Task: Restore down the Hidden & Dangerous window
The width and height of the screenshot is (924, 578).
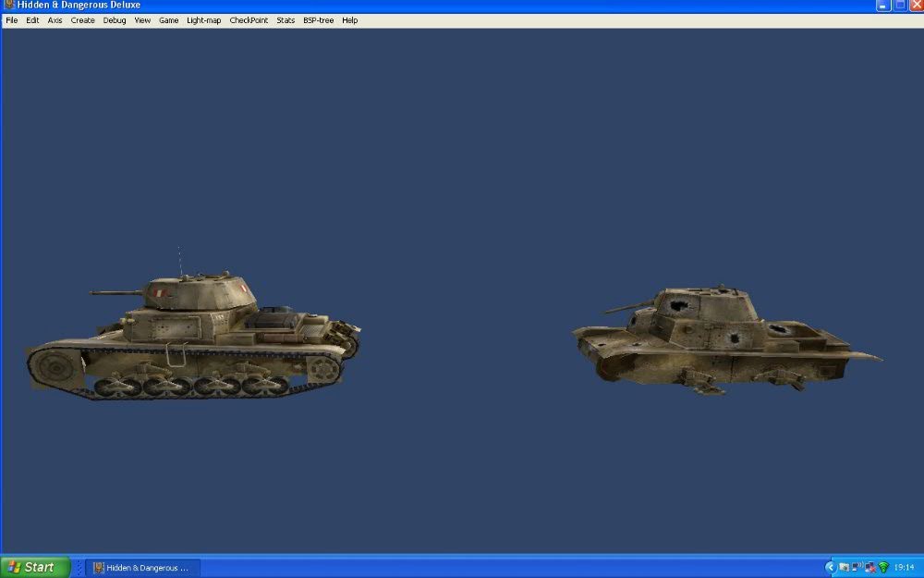Action: tap(900, 6)
